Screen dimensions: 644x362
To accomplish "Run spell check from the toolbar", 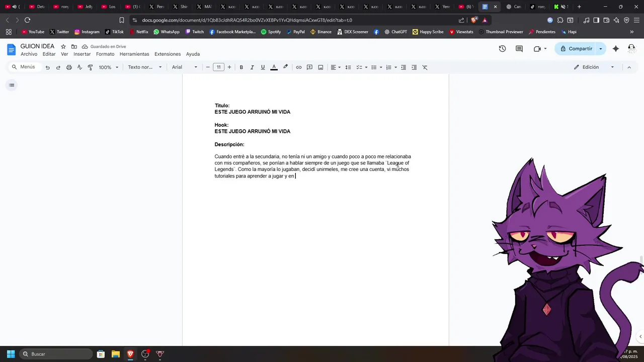I will 79,67.
